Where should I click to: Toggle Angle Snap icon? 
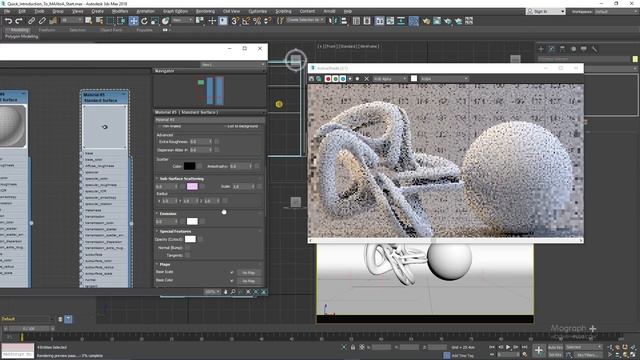[246, 21]
